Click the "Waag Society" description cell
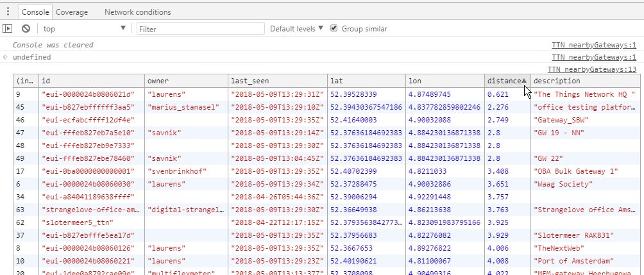The image size is (644, 275). pyautogui.click(x=585, y=184)
